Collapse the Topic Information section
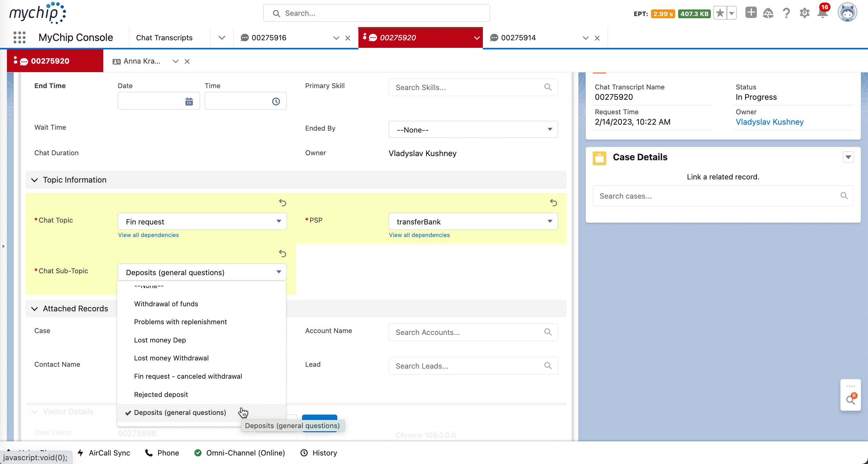Image resolution: width=868 pixels, height=464 pixels. [x=34, y=180]
